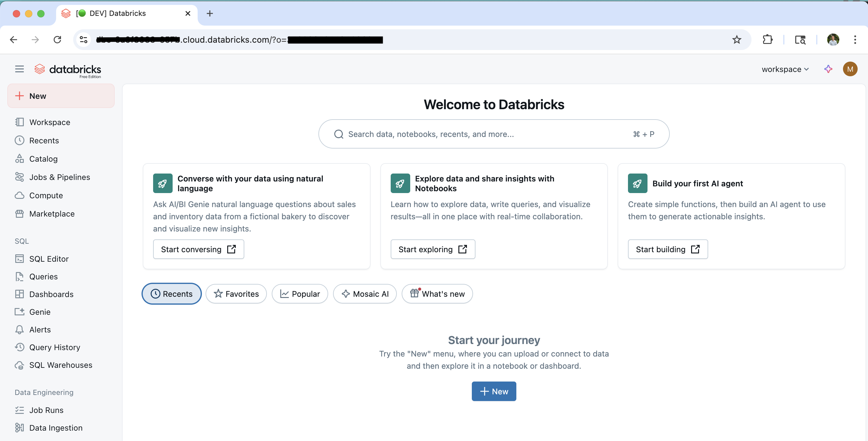Open the Databricks Assistant sparkle icon
868x441 pixels.
[828, 69]
